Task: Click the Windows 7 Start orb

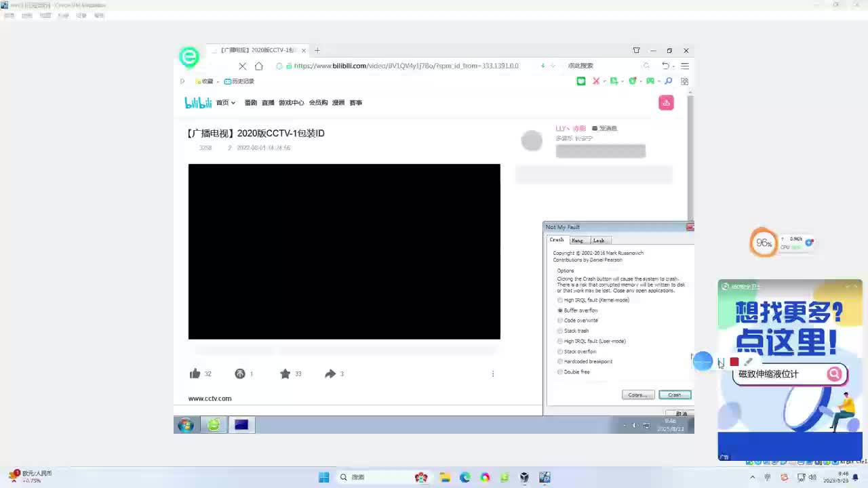Action: click(185, 425)
